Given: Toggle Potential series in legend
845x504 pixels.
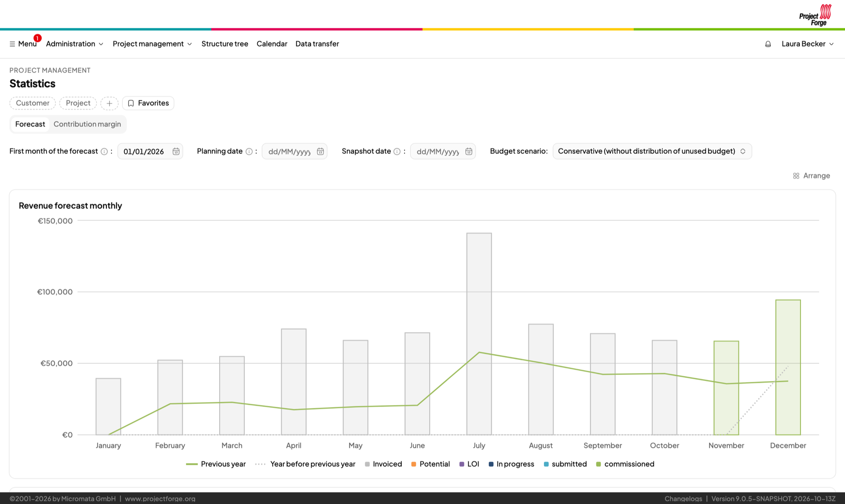Looking at the screenshot, I should (430, 464).
